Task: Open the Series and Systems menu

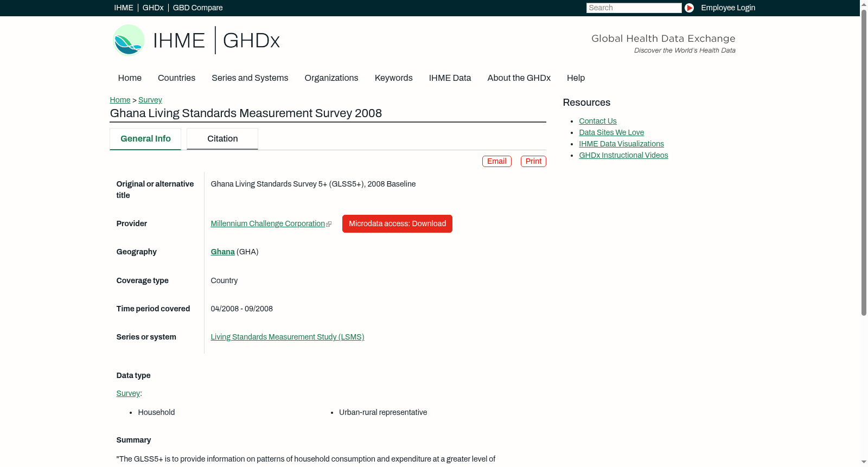Action: pyautogui.click(x=250, y=78)
